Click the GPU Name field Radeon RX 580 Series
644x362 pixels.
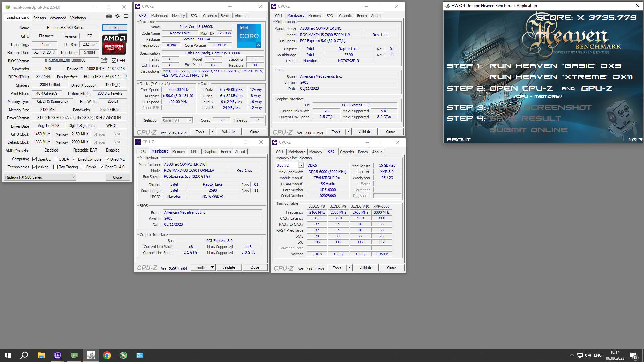65,28
